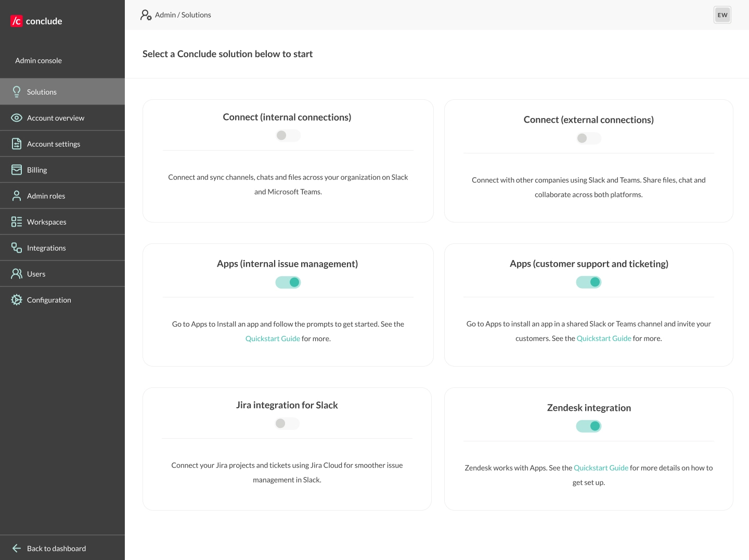Click the Admin roles person icon
Image resolution: width=749 pixels, height=560 pixels.
pos(17,196)
